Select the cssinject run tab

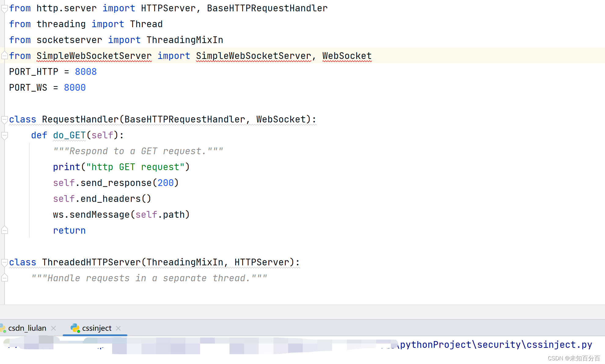pyautogui.click(x=97, y=328)
